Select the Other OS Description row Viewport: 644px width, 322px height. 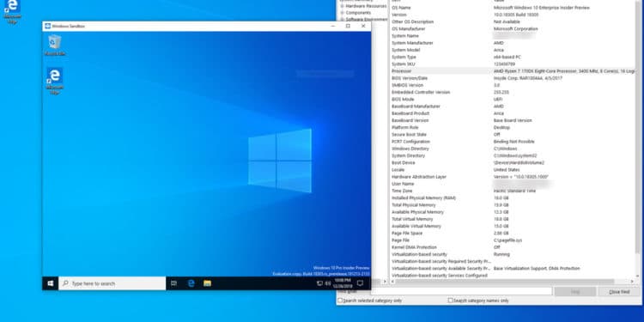pyautogui.click(x=513, y=21)
